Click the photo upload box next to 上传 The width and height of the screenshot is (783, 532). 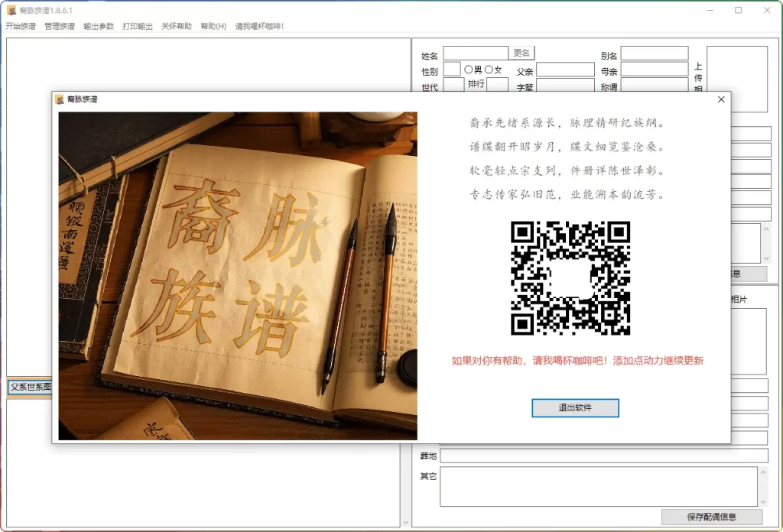coord(737,79)
